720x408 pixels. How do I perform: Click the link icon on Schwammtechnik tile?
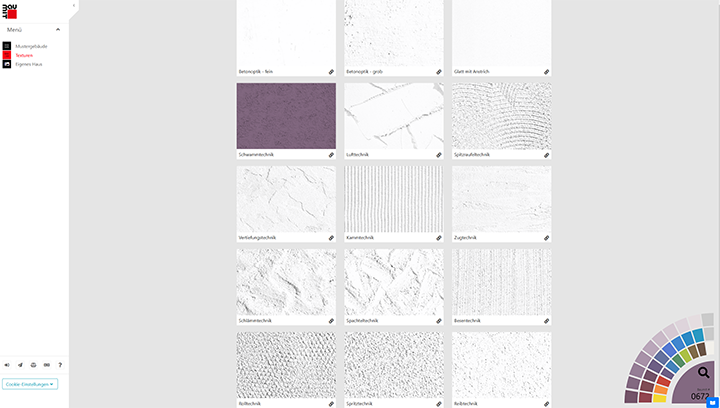click(x=331, y=155)
